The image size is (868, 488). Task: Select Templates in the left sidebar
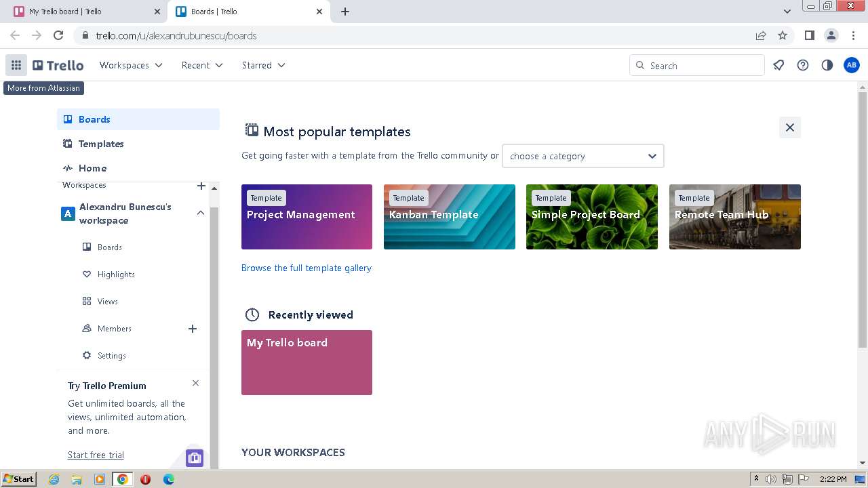(x=138, y=144)
